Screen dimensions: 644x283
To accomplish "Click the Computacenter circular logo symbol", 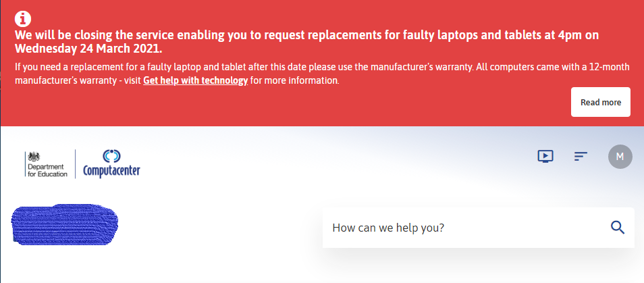I will (111, 155).
